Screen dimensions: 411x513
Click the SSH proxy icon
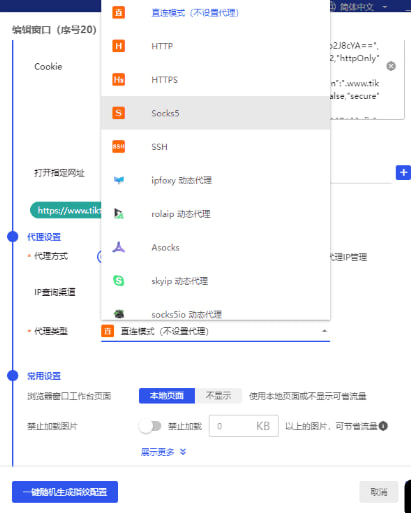tap(118, 147)
